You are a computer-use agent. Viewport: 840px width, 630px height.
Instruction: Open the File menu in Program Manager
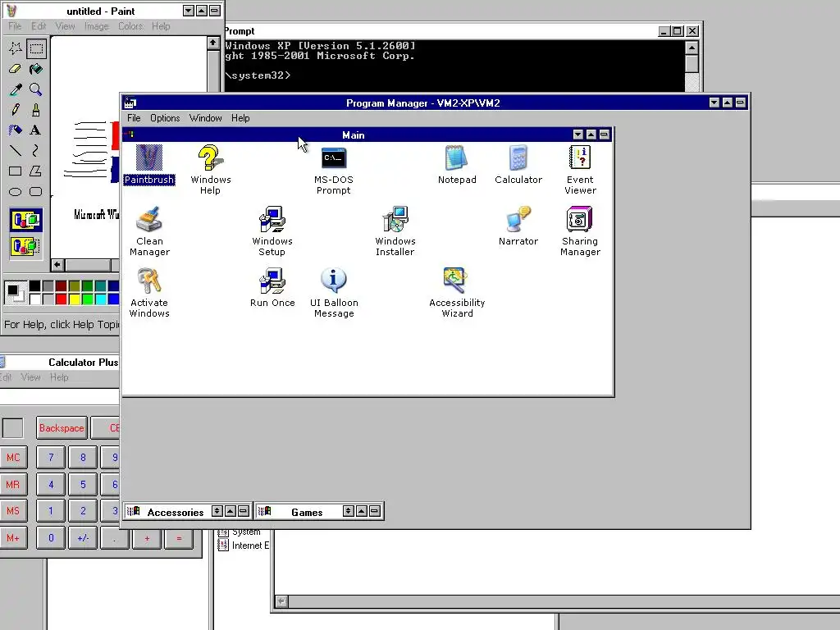pos(134,118)
